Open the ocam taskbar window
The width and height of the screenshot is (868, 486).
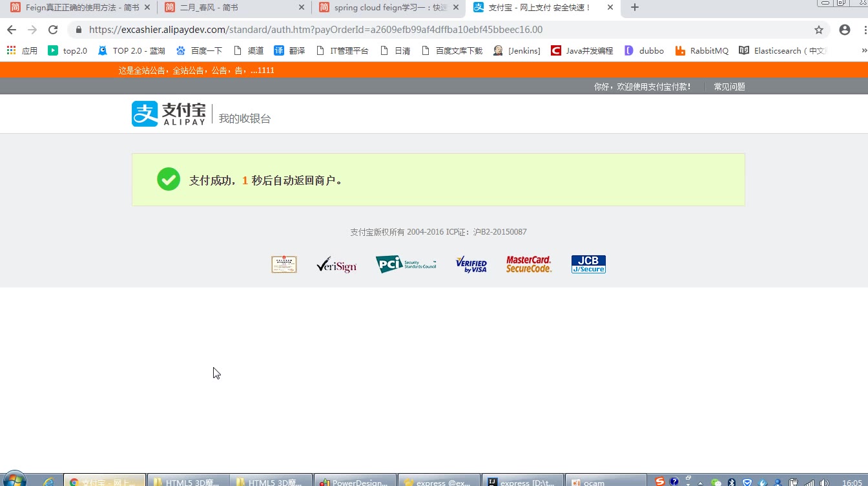point(606,481)
